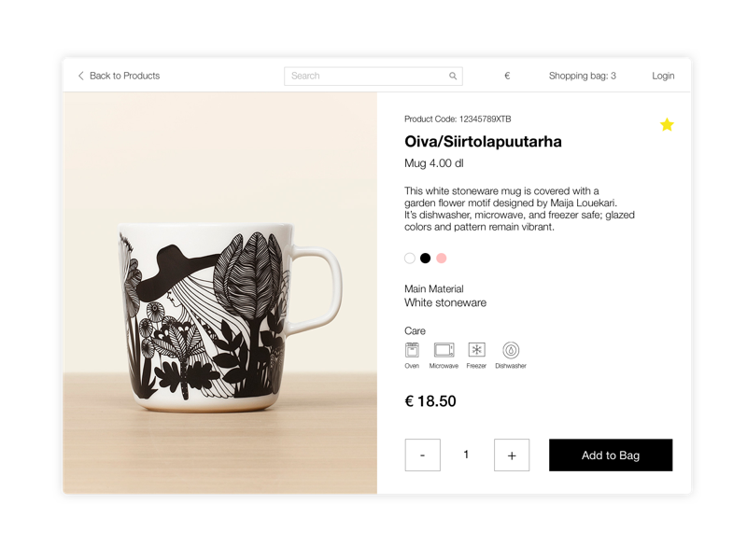747x560 pixels.
Task: Click the yellow favorite star icon
Action: click(x=667, y=124)
